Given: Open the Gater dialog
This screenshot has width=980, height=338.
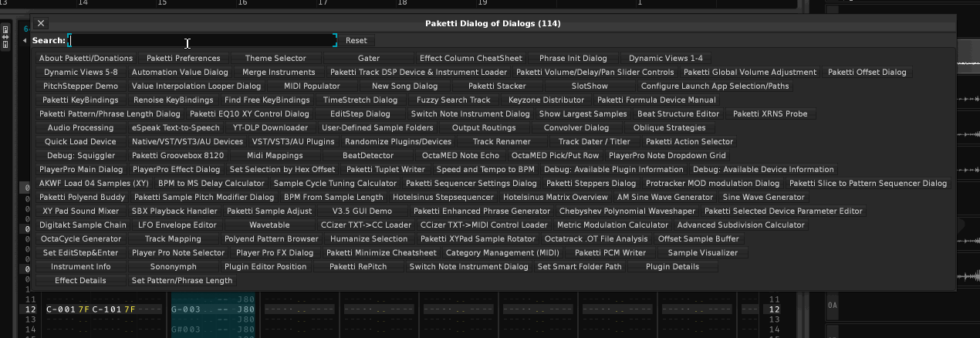Looking at the screenshot, I should 368,59.
